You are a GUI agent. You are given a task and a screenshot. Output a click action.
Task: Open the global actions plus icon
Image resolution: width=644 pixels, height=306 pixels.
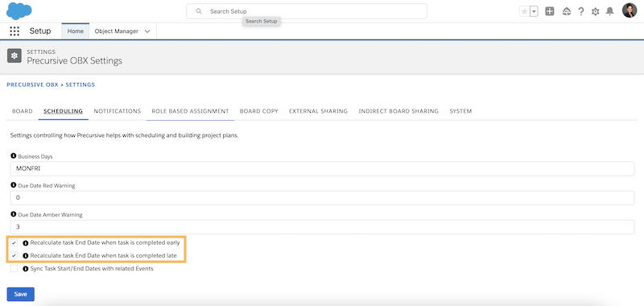(x=550, y=11)
